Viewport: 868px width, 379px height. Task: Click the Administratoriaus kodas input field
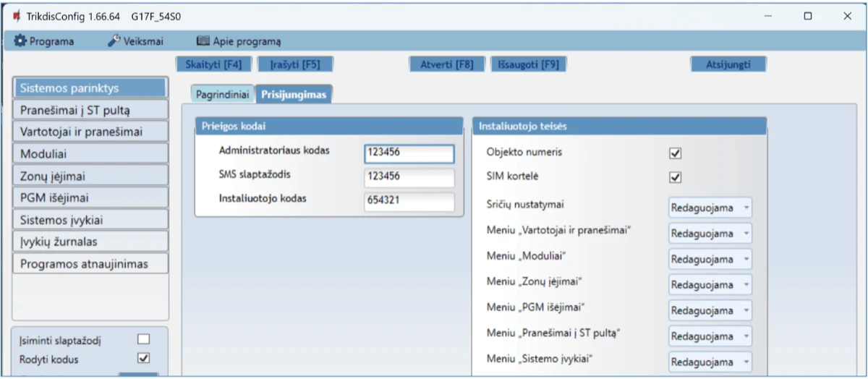coord(409,153)
